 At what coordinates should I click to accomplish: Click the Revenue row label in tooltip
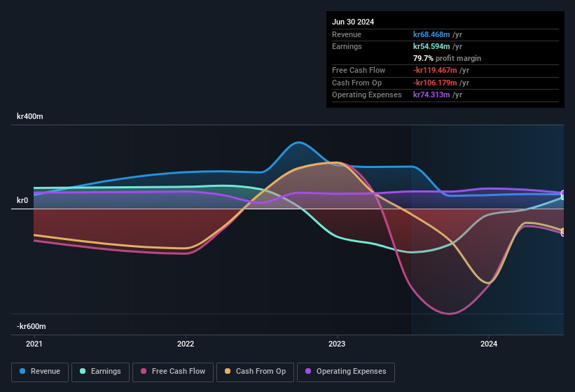[x=347, y=34]
